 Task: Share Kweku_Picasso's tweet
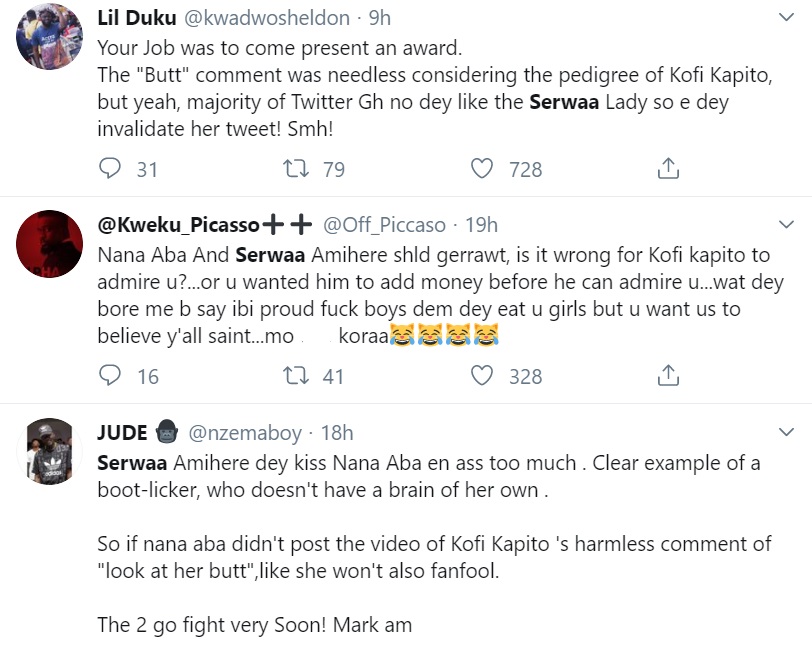(668, 376)
